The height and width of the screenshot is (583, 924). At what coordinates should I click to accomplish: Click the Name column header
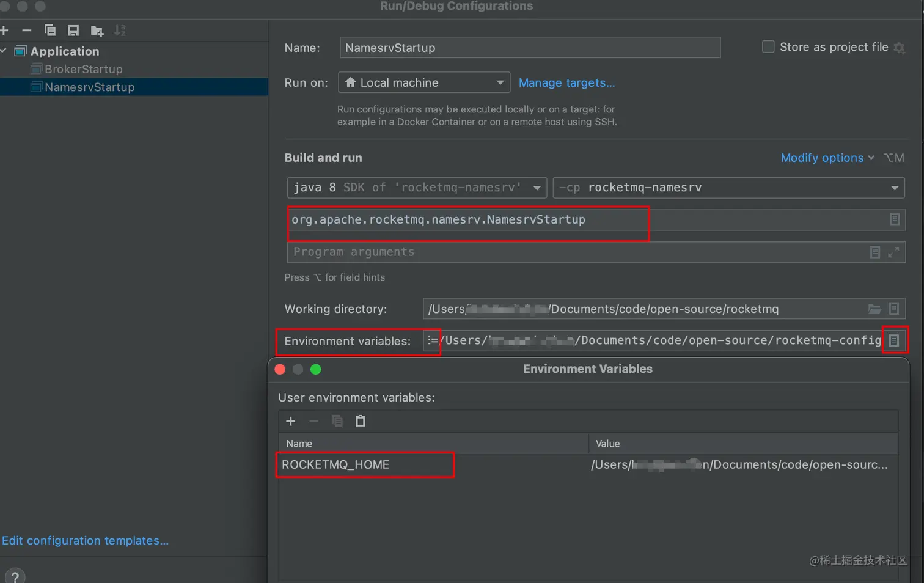pyautogui.click(x=433, y=444)
